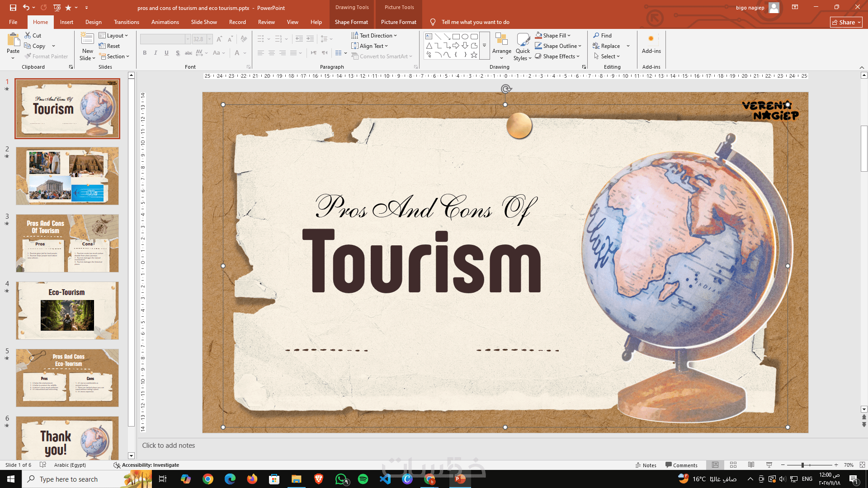Expand the Shape Fill dropdown

[x=569, y=36]
